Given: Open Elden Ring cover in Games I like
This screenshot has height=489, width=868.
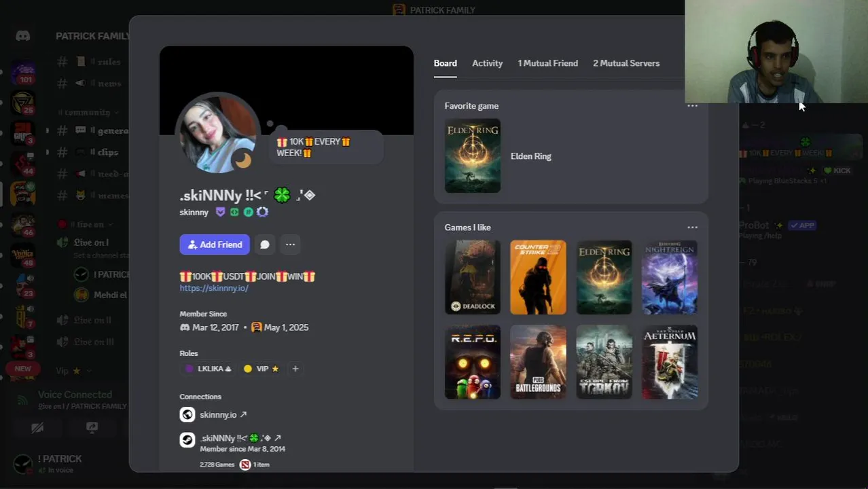Looking at the screenshot, I should (604, 277).
